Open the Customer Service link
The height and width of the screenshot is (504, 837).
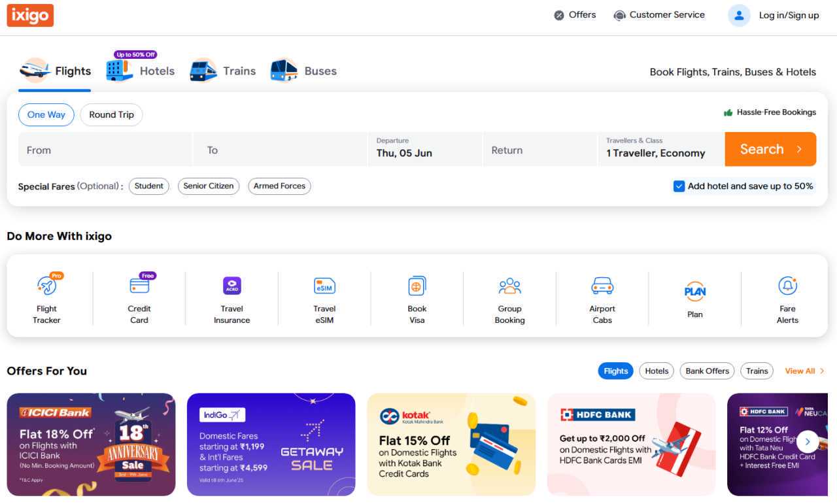click(x=667, y=15)
